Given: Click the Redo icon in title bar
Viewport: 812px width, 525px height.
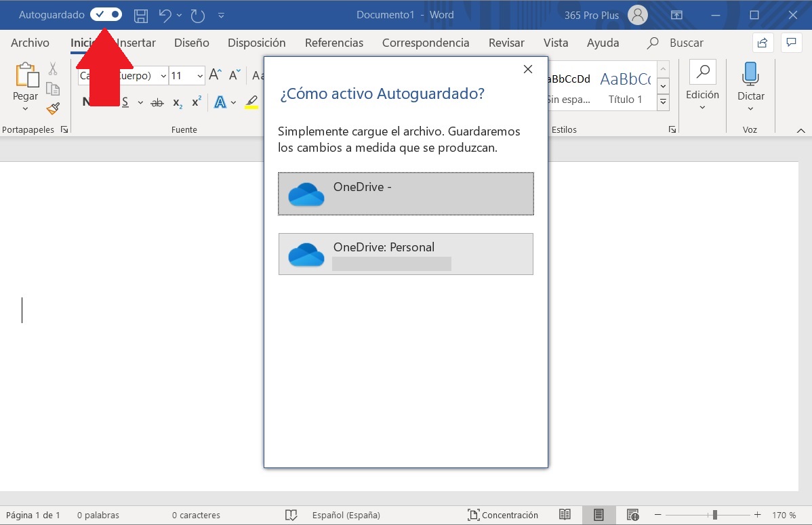Looking at the screenshot, I should coord(197,15).
